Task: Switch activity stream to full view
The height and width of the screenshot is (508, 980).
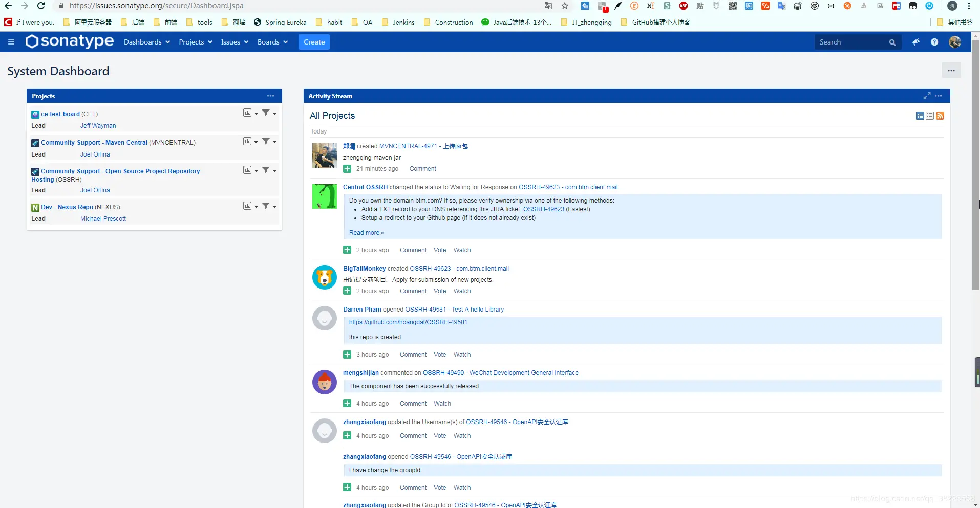Action: 920,116
